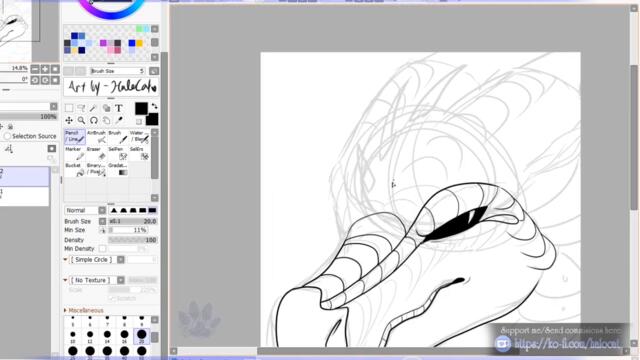Select the third brush edge shape
The width and height of the screenshot is (640, 360).
click(133, 211)
